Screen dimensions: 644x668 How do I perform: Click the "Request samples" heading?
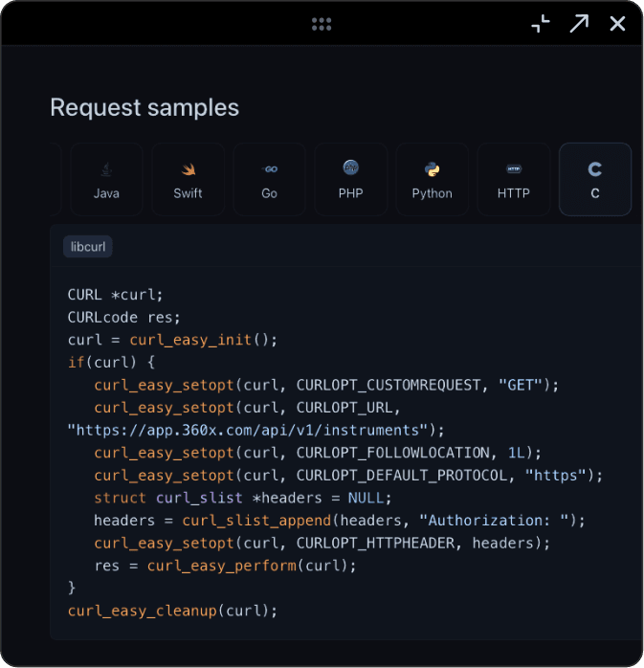144,107
